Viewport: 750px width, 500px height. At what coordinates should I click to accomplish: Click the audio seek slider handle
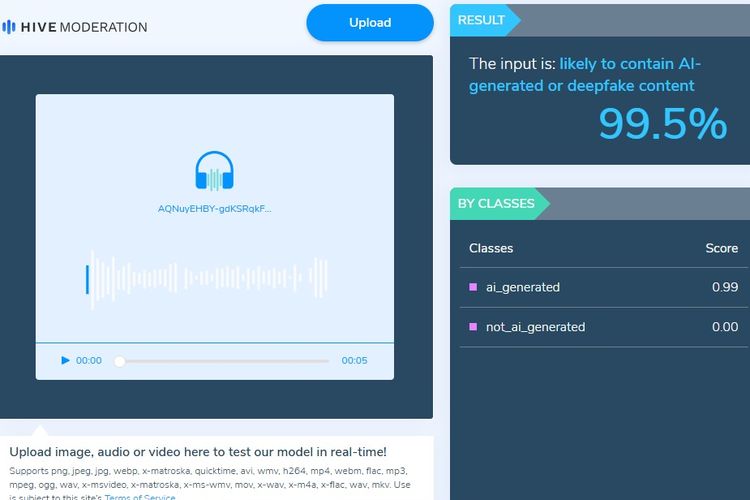click(120, 360)
